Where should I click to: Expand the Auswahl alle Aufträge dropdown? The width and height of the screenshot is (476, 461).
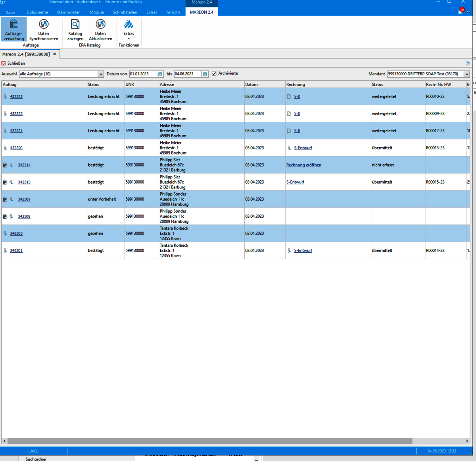click(101, 74)
